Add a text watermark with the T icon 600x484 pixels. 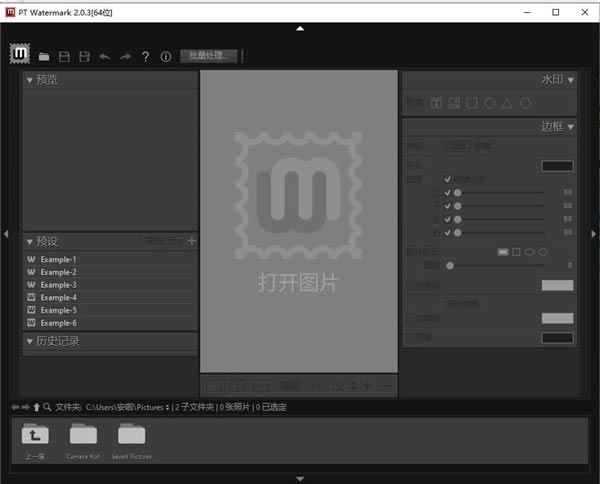pyautogui.click(x=436, y=103)
